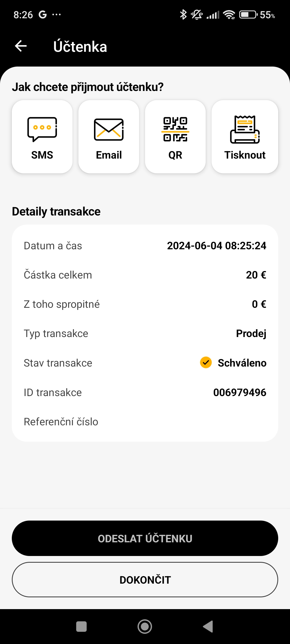The width and height of the screenshot is (290, 644).
Task: Tap the Wi-Fi status icon
Action: click(x=229, y=15)
